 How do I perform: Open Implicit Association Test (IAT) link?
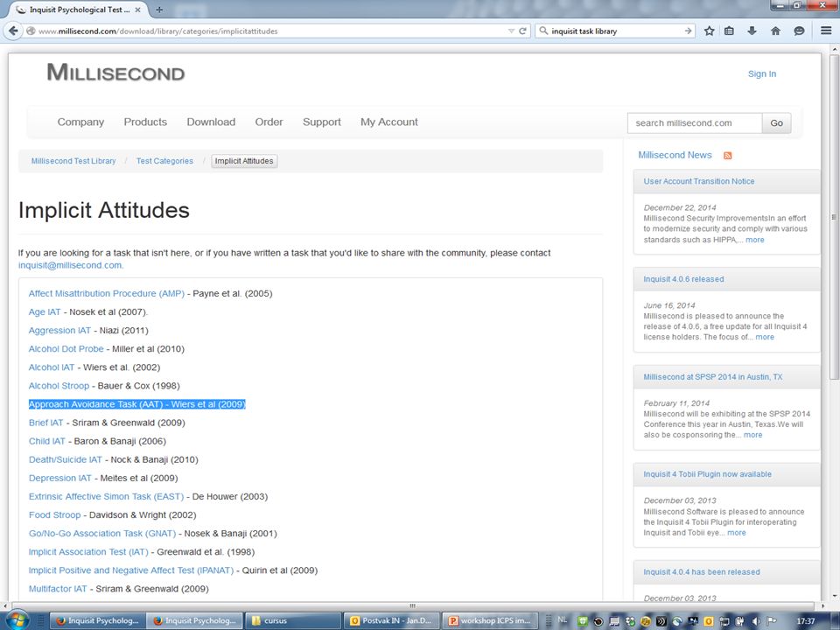click(88, 552)
